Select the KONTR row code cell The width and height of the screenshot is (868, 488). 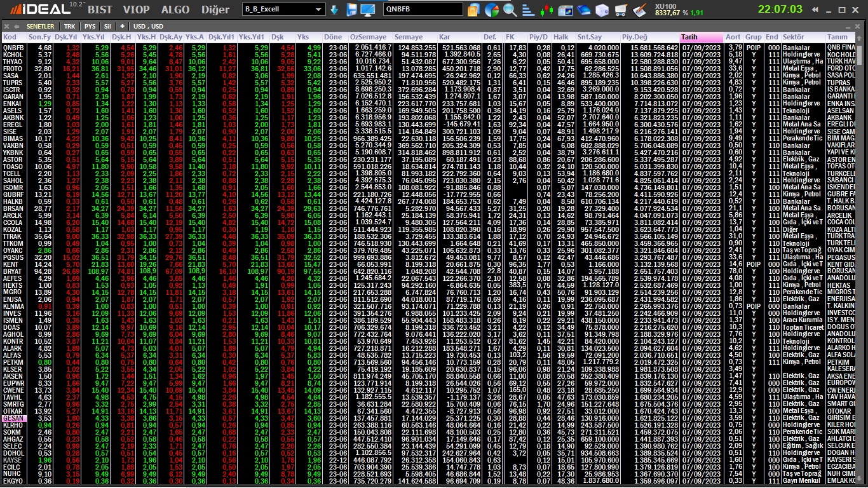13,341
